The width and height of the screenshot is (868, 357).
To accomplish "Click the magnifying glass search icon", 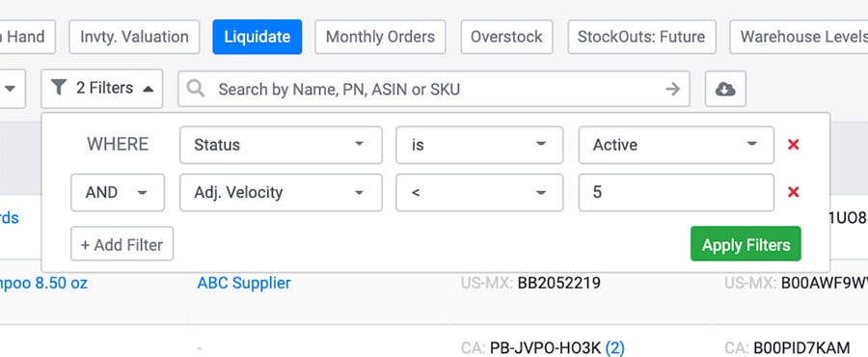I will point(196,89).
